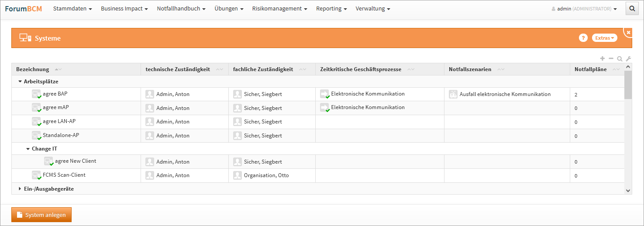This screenshot has width=644, height=226.
Task: Expand the Ein-/Ausgabegeräte group
Action: (x=20, y=189)
